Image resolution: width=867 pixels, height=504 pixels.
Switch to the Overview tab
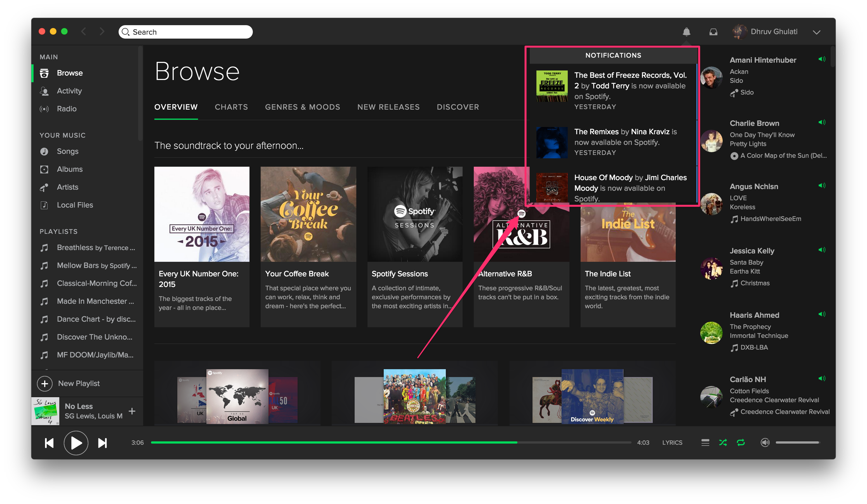coord(176,107)
